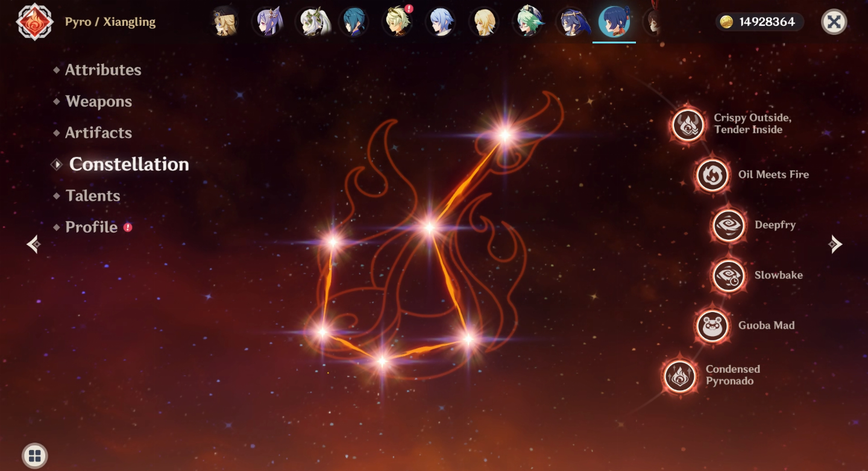Select the teal-haired character portrait
868x471 pixels.
pyautogui.click(x=354, y=22)
